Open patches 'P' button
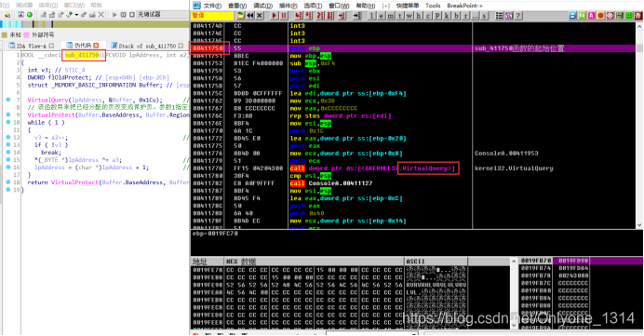 click(437, 16)
